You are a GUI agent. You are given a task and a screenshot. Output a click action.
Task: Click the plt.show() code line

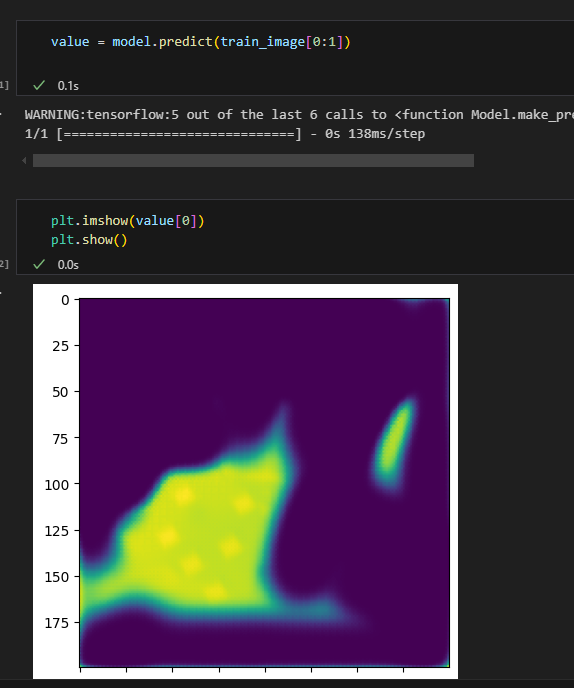(x=89, y=240)
